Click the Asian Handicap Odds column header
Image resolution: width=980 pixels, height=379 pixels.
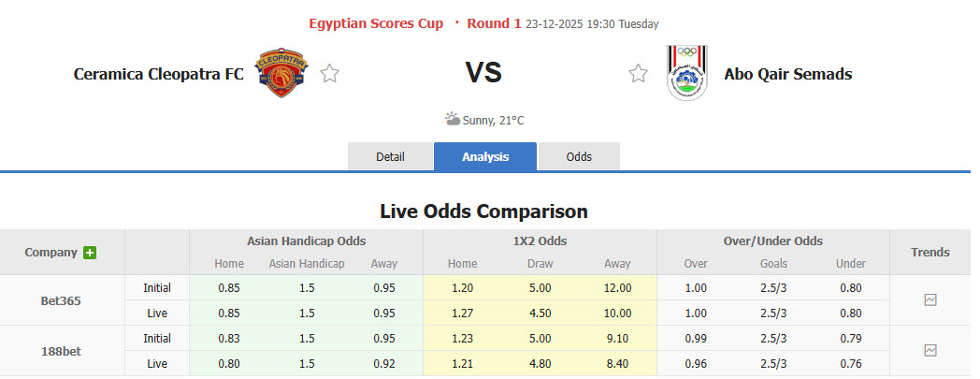point(306,241)
